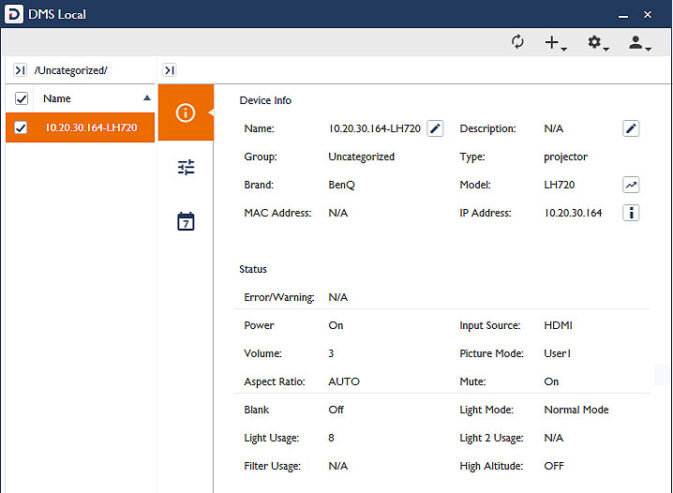The image size is (673, 493).
Task: Open the add device plus dropdown
Action: (553, 43)
